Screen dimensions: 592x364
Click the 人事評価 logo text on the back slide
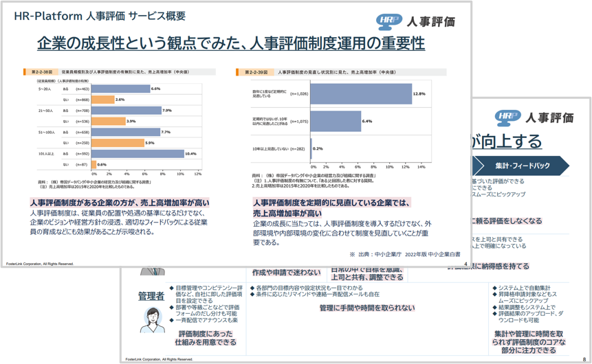click(550, 117)
